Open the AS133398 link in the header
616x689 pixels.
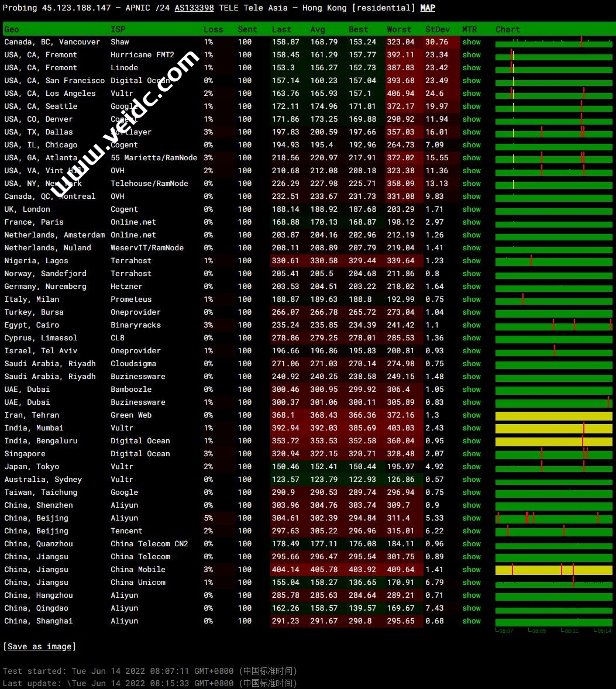click(x=194, y=8)
